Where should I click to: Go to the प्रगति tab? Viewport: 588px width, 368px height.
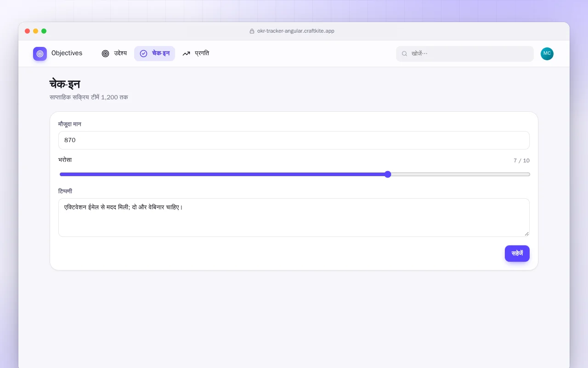point(196,53)
